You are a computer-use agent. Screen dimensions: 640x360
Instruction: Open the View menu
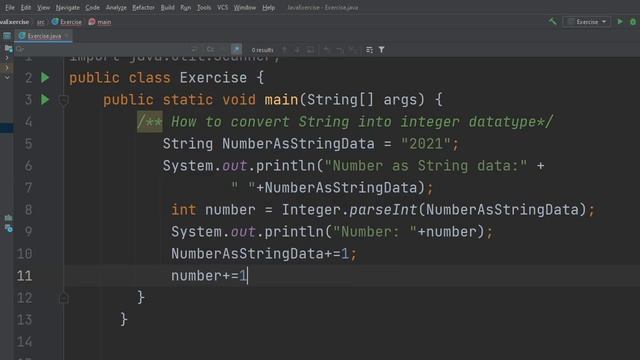tap(43, 7)
